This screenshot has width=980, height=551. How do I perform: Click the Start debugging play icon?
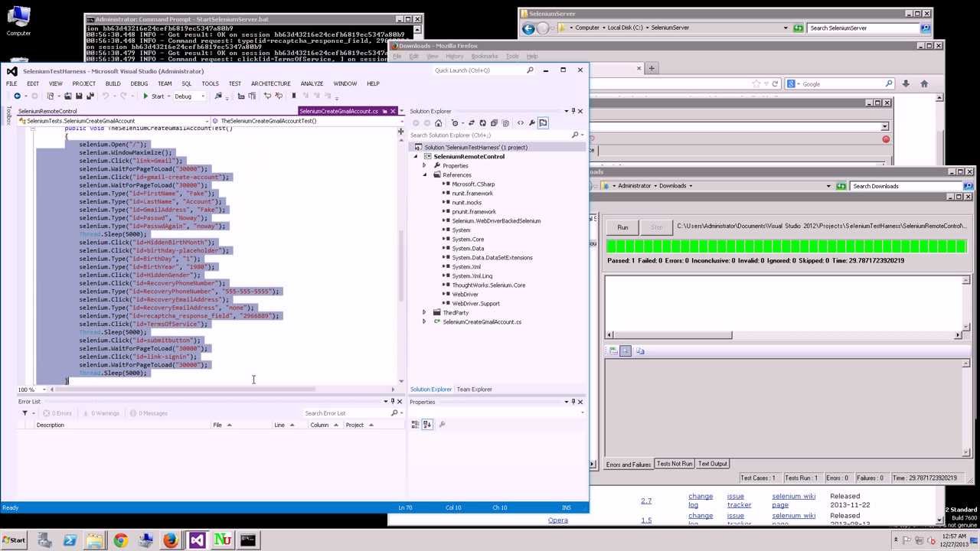coord(145,96)
